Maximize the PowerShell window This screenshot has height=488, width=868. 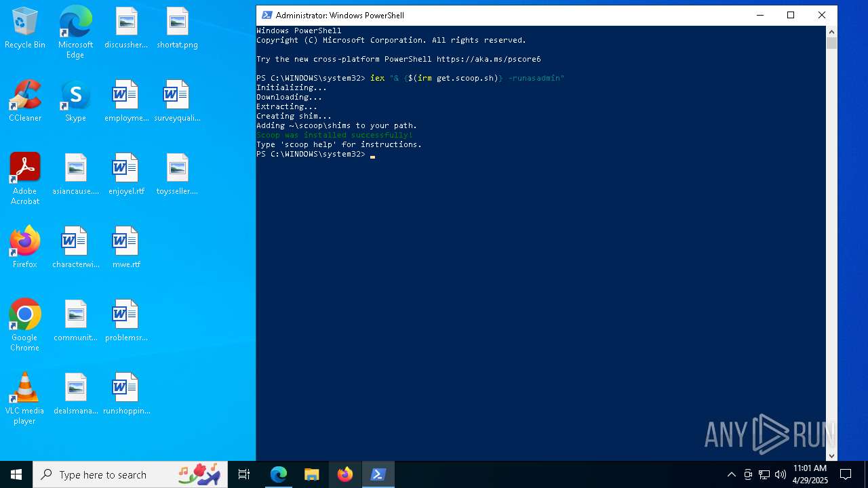pyautogui.click(x=791, y=15)
